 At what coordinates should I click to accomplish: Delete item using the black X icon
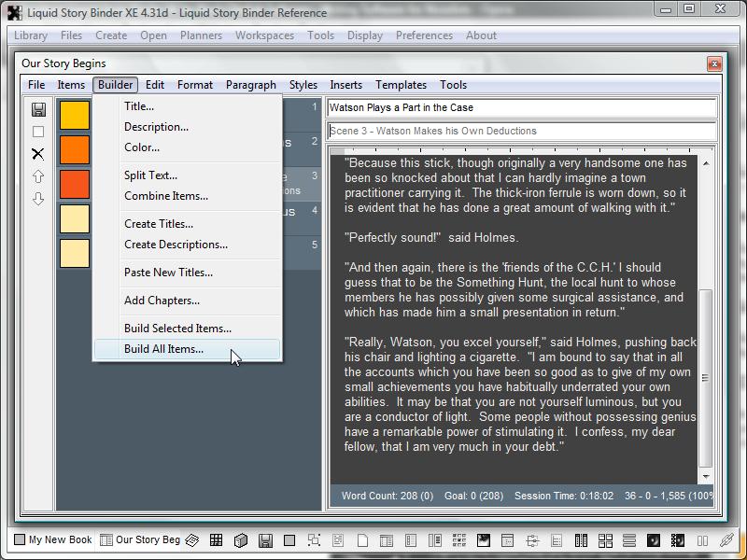tap(38, 154)
